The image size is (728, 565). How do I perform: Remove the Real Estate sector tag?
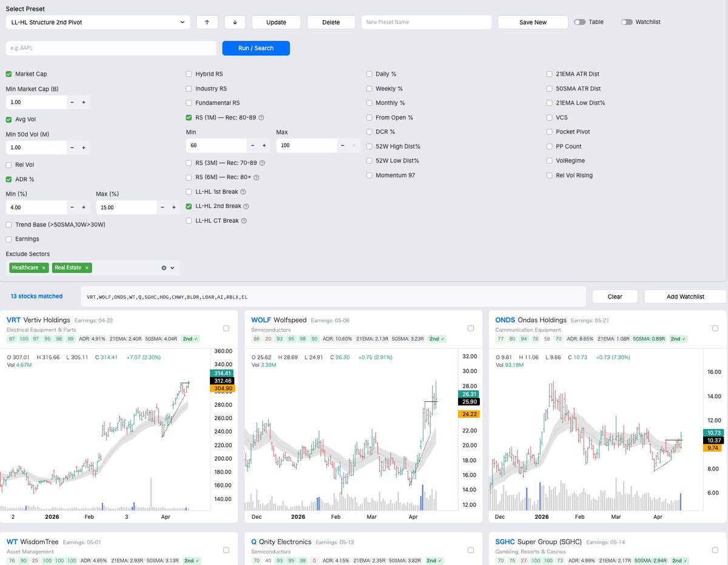click(x=87, y=268)
